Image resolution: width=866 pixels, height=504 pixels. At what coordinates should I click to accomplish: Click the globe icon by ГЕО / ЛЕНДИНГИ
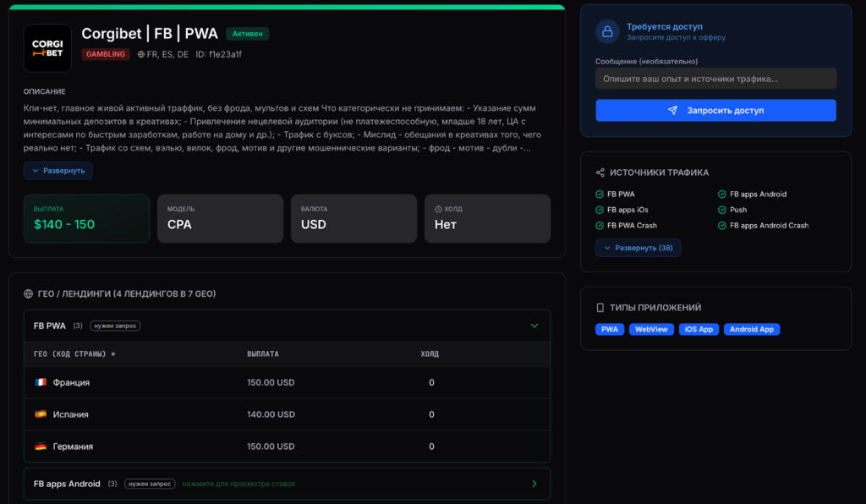(28, 293)
